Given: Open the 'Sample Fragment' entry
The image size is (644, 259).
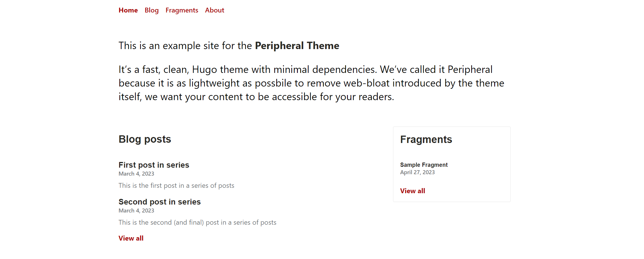Looking at the screenshot, I should pyautogui.click(x=424, y=165).
